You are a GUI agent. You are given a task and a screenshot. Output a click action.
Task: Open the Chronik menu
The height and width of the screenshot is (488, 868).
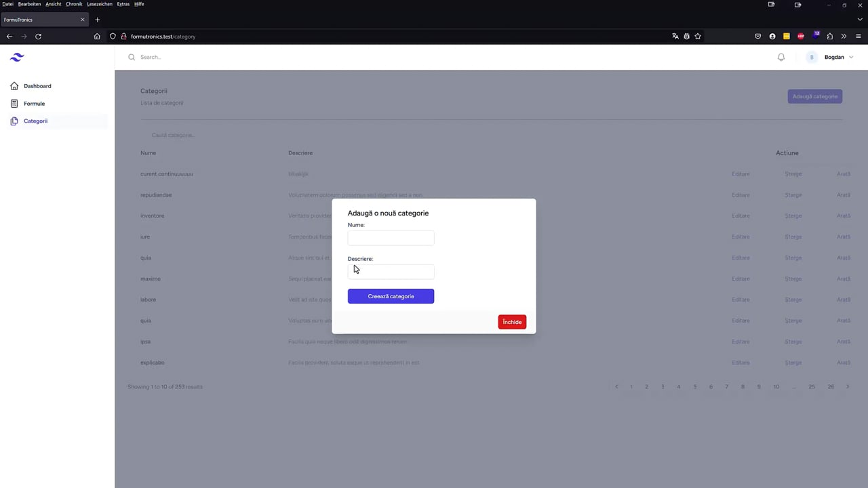[74, 4]
